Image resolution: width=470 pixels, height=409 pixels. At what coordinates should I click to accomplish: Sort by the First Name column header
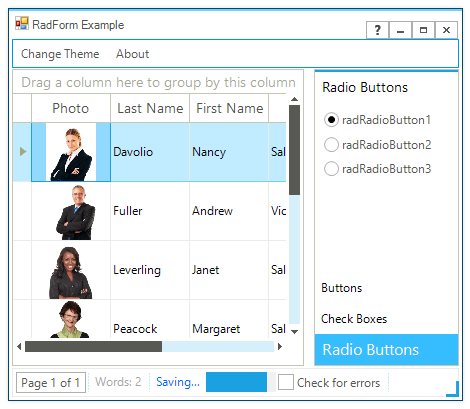229,108
